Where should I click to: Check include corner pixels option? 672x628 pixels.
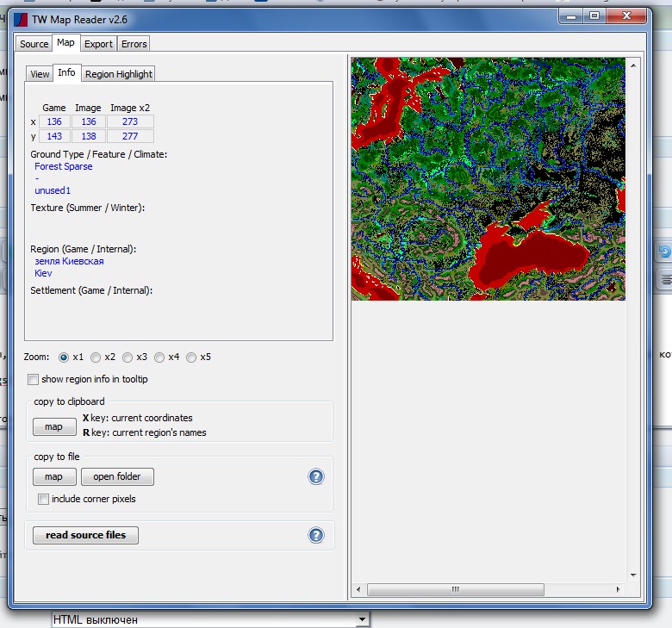click(x=43, y=499)
